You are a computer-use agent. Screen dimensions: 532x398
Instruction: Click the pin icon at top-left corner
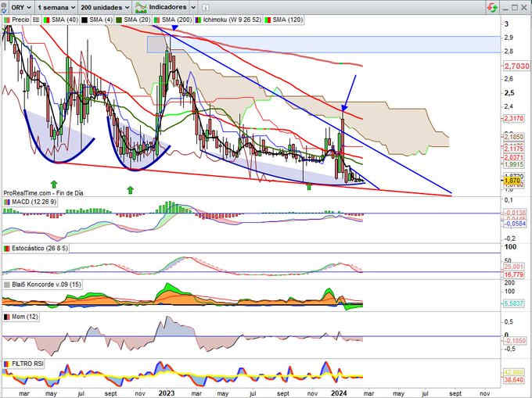(x=3, y=8)
